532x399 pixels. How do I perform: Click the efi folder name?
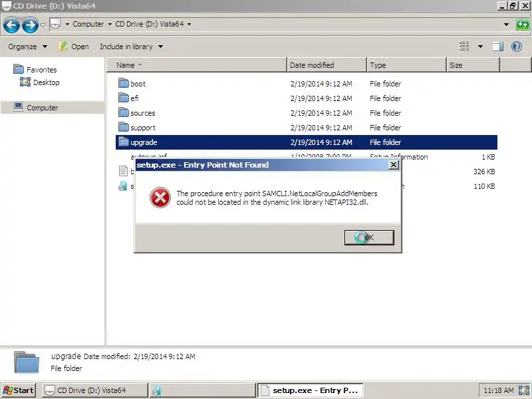point(134,98)
